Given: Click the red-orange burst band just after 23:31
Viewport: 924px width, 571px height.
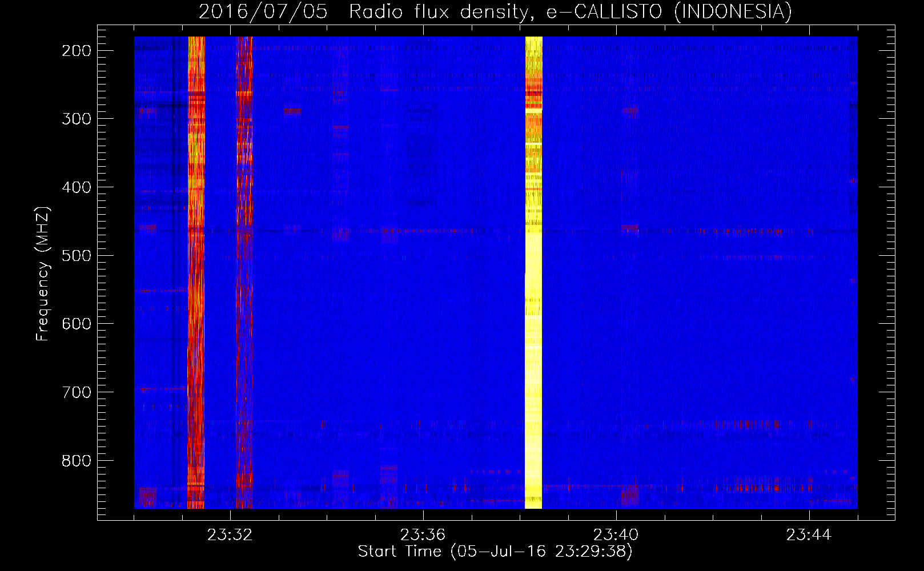Looking at the screenshot, I should tap(196, 272).
